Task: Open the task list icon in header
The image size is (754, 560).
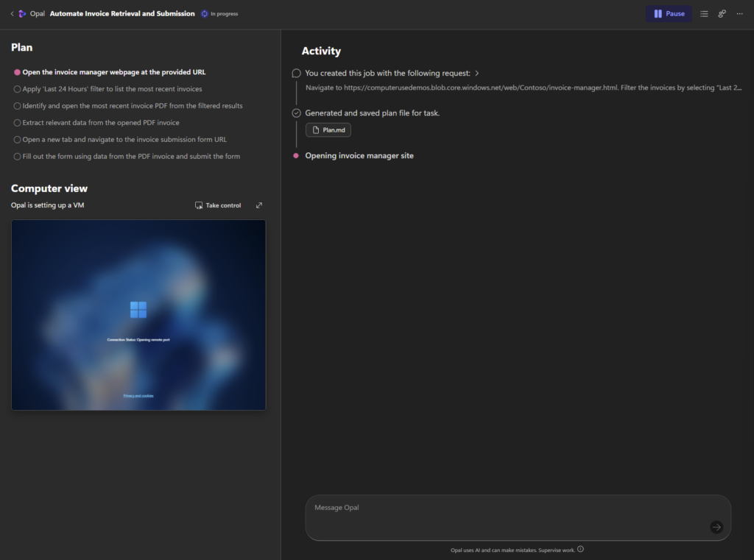Action: pyautogui.click(x=704, y=14)
